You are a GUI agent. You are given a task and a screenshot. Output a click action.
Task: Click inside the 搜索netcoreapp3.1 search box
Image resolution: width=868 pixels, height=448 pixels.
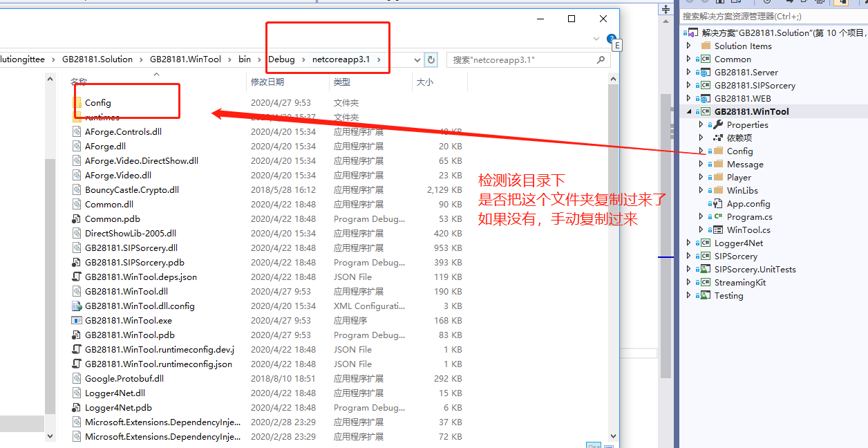(x=525, y=60)
